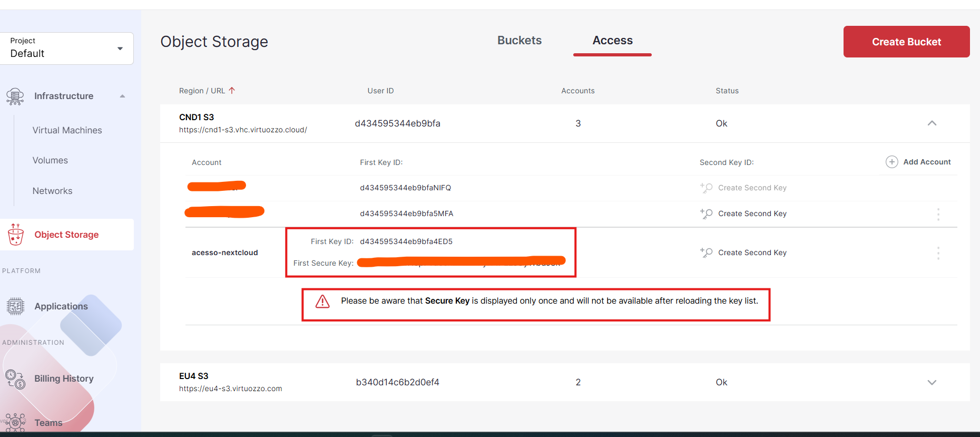Create Second Key for acesso-nextcloud

(x=752, y=253)
